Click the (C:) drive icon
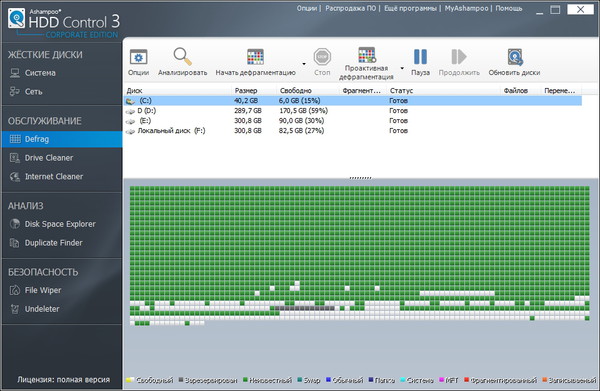Viewport: 600px width, 391px height. [x=130, y=101]
